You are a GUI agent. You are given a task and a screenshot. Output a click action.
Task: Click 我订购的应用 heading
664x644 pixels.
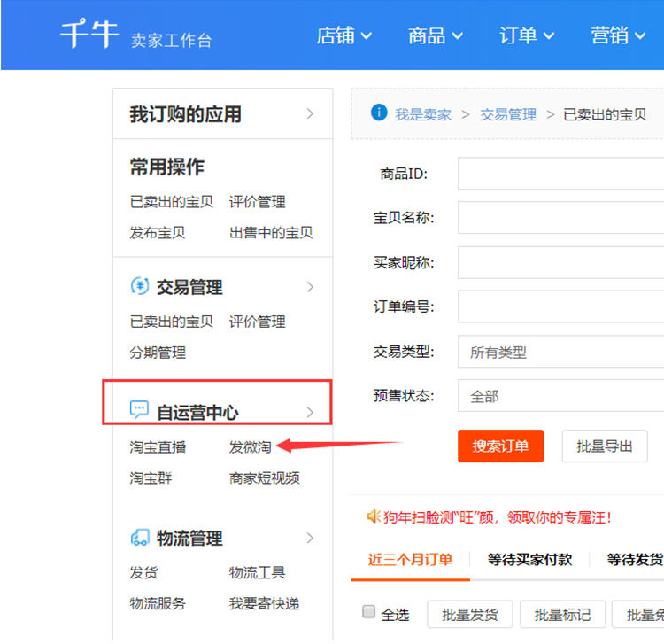pos(186,114)
